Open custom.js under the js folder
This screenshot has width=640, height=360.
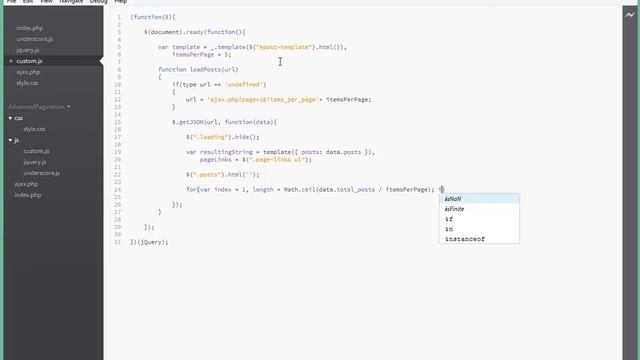[36, 151]
